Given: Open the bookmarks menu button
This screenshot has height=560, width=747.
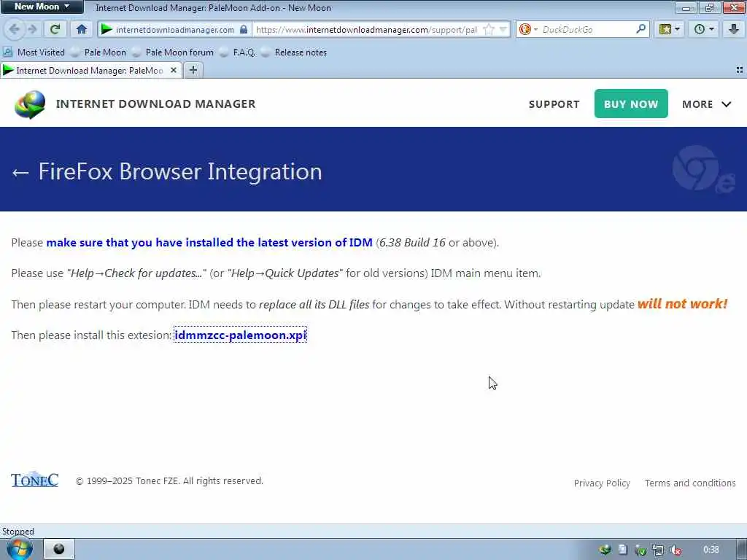Looking at the screenshot, I should coord(669,29).
